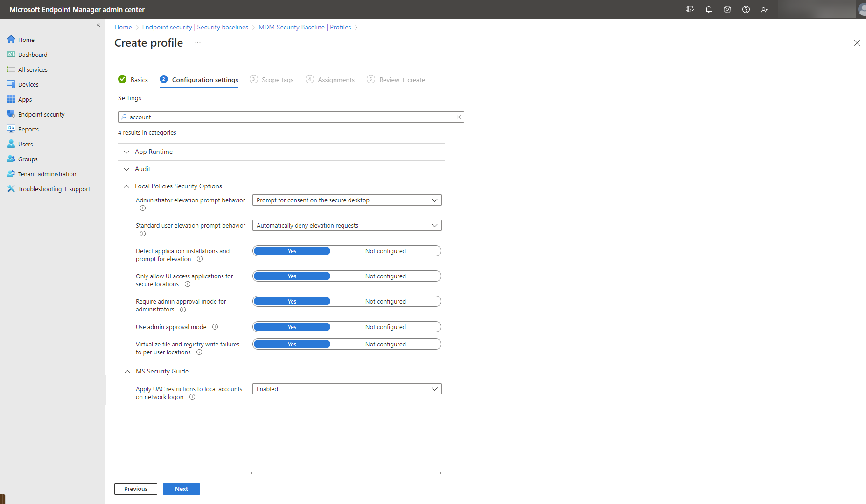
Task: Click the Reports icon in sidebar
Action: 11,129
